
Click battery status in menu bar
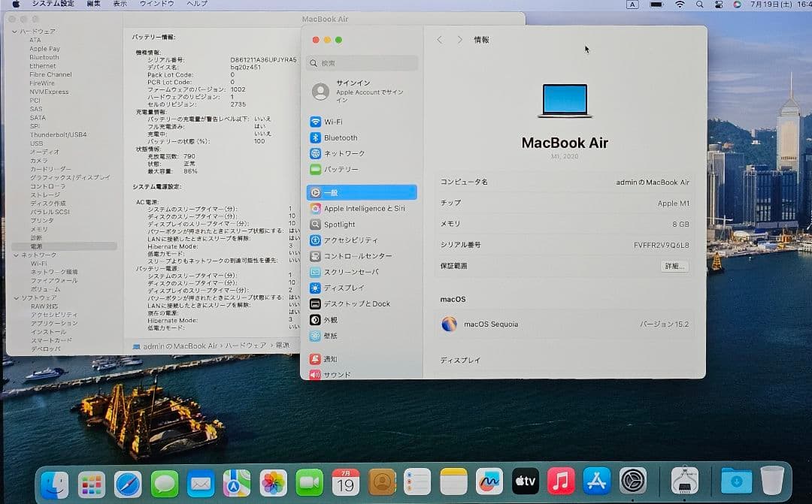656,5
